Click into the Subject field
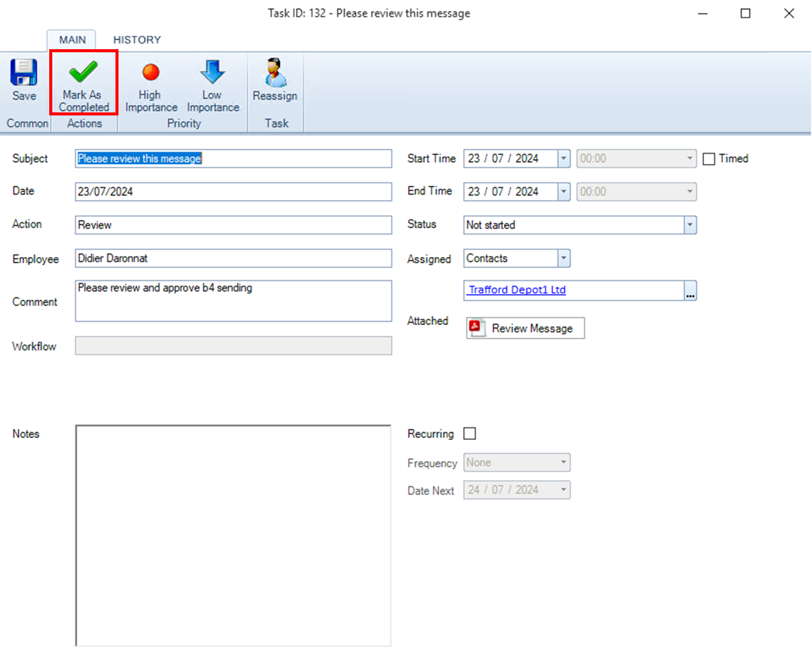812x658 pixels. pos(233,159)
